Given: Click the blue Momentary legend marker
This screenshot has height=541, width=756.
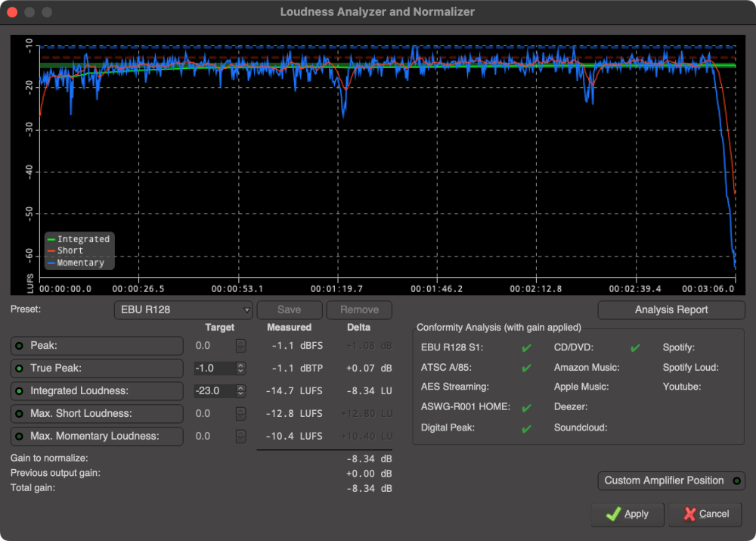Looking at the screenshot, I should 51,262.
